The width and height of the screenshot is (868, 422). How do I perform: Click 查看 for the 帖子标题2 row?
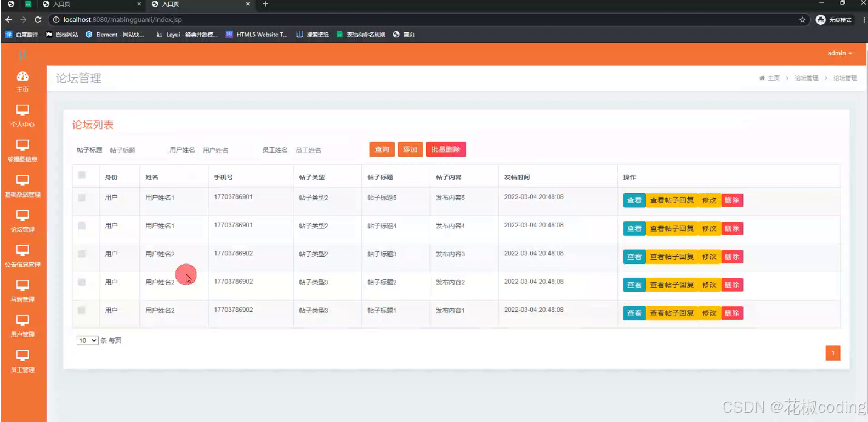634,285
